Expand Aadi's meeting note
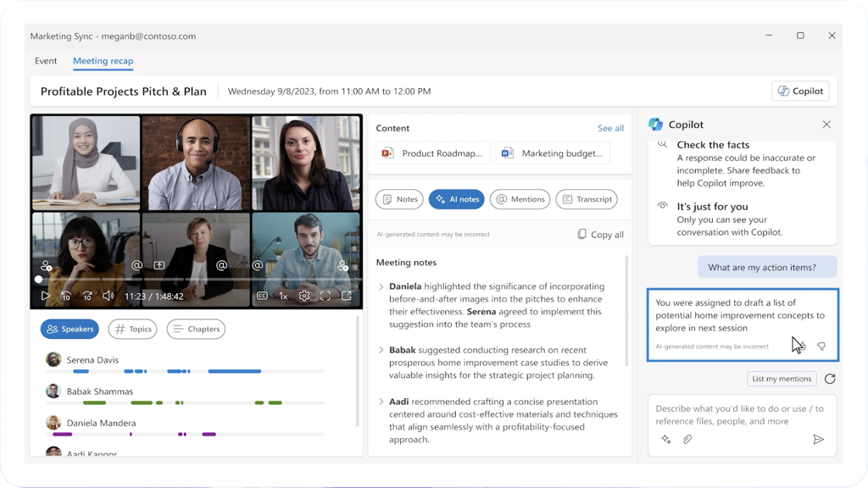The image size is (868, 488). [381, 402]
